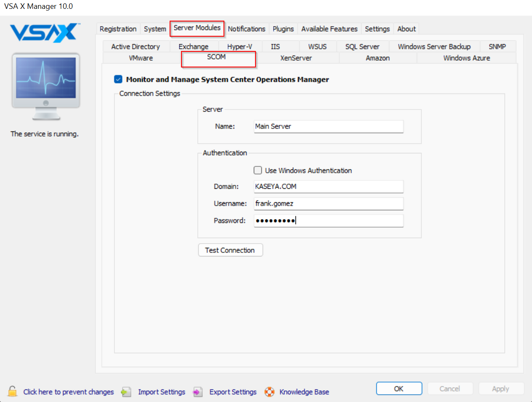
Task: Click the Cancel button
Action: click(450, 389)
